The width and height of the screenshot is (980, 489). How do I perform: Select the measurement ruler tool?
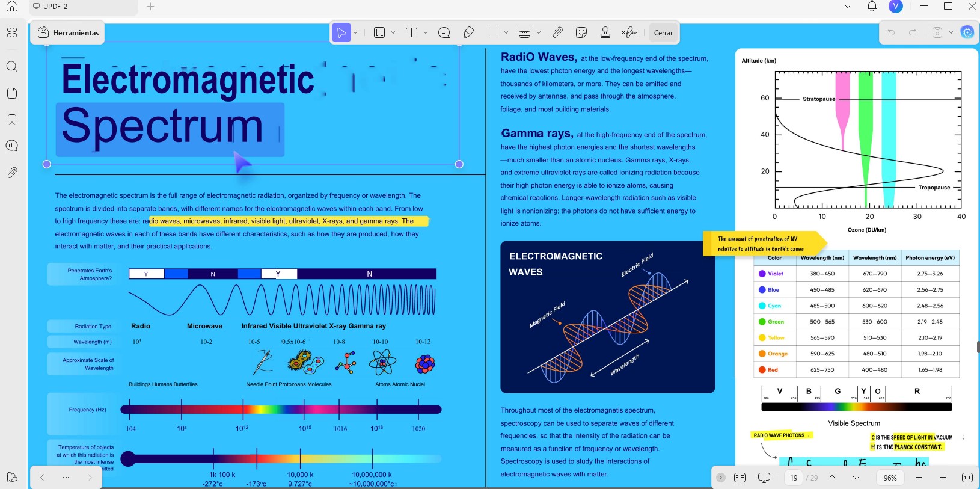[524, 32]
